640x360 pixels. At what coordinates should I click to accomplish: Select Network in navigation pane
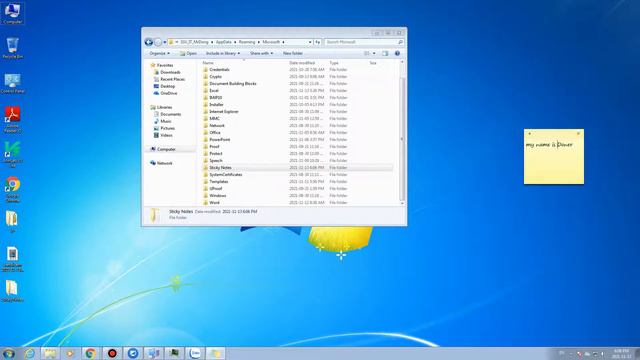coord(161,163)
